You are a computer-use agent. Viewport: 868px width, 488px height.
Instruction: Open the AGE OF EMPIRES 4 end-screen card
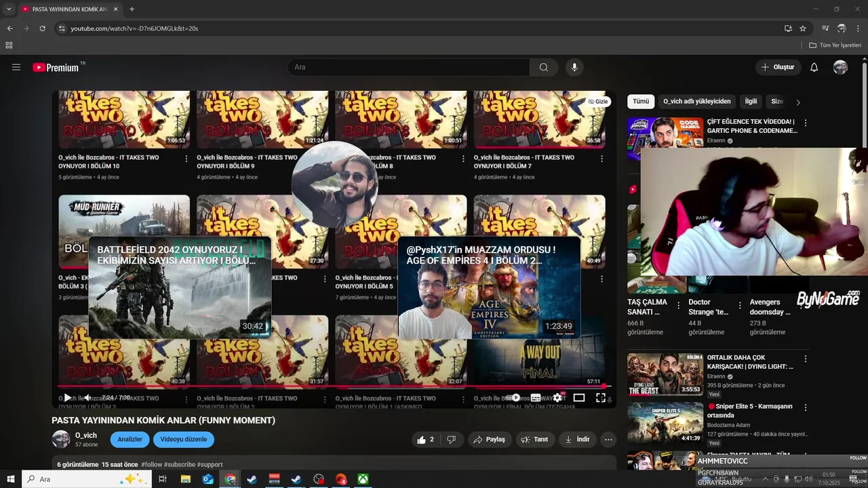click(x=489, y=287)
